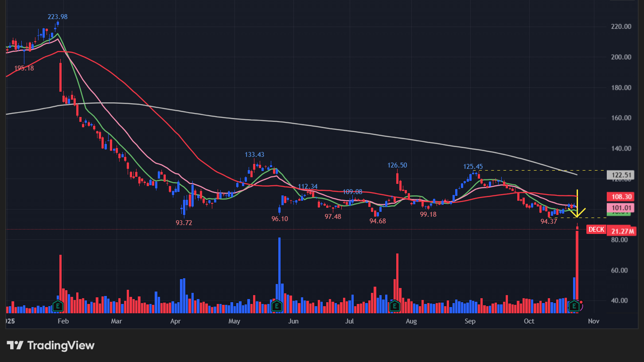Click the 94.37 low price annotation
Viewport: 644px width, 362px height.
tap(549, 222)
